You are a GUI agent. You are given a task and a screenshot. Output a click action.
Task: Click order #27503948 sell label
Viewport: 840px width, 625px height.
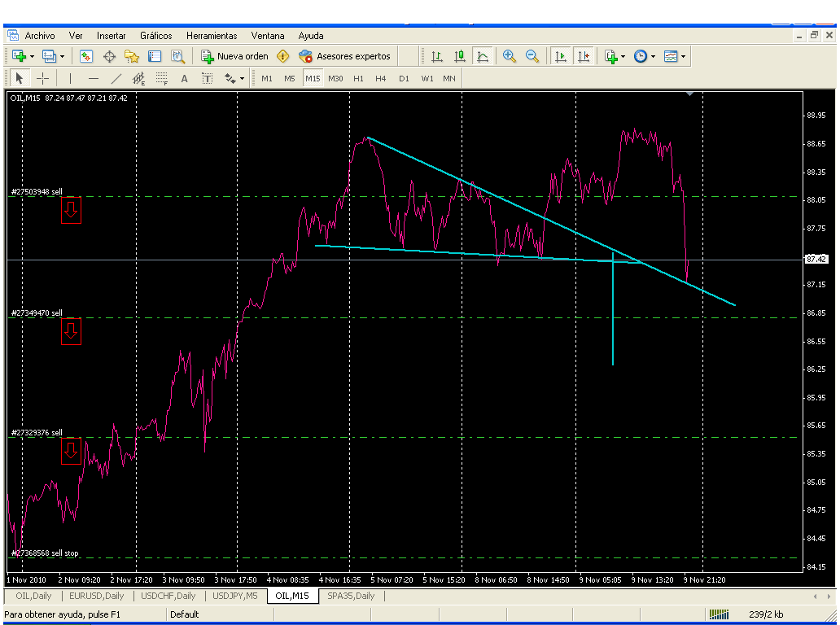click(37, 192)
